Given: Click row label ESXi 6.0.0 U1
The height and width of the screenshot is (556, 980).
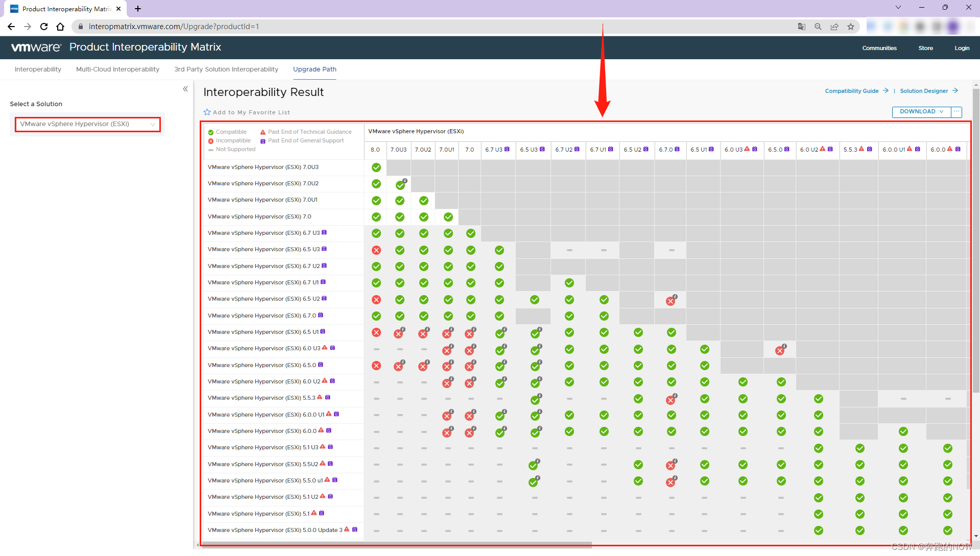Looking at the screenshot, I should tap(266, 415).
